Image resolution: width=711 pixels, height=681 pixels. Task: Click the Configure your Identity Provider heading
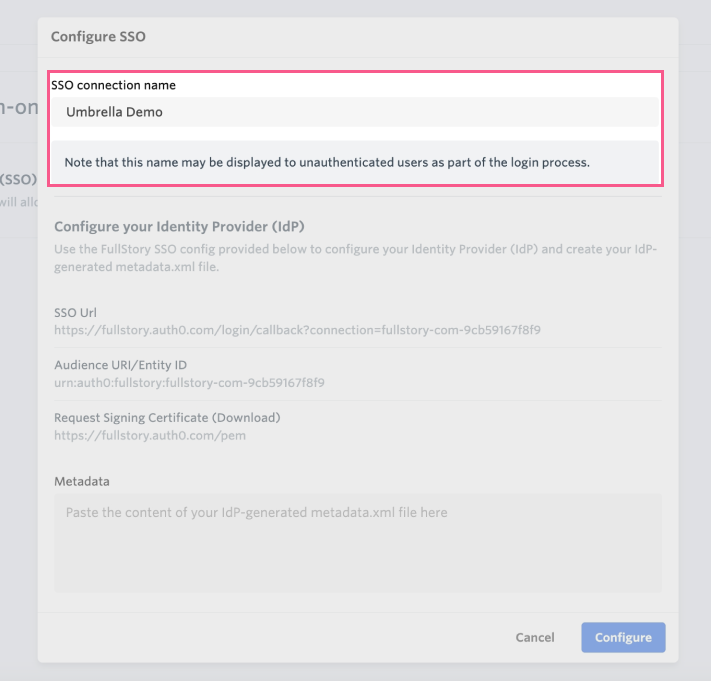[185, 227]
